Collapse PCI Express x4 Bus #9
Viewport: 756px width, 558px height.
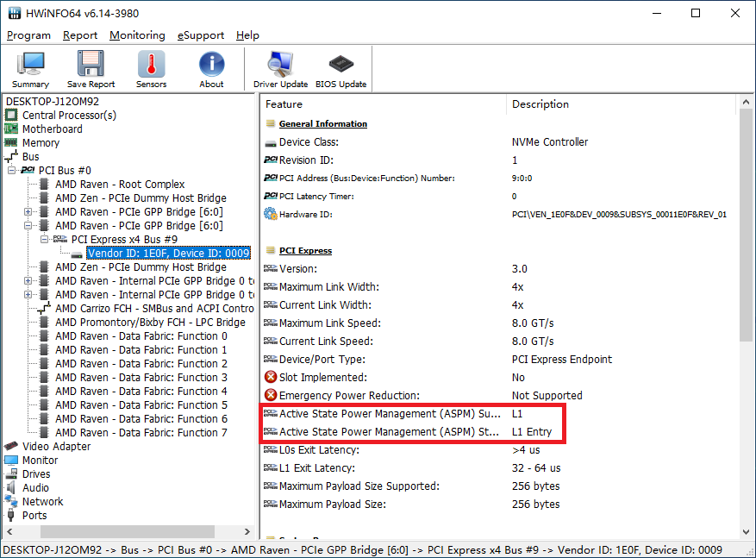click(x=44, y=239)
